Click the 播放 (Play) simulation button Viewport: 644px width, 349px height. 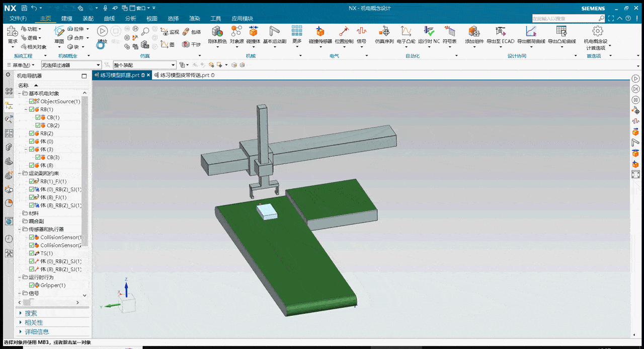[x=102, y=32]
